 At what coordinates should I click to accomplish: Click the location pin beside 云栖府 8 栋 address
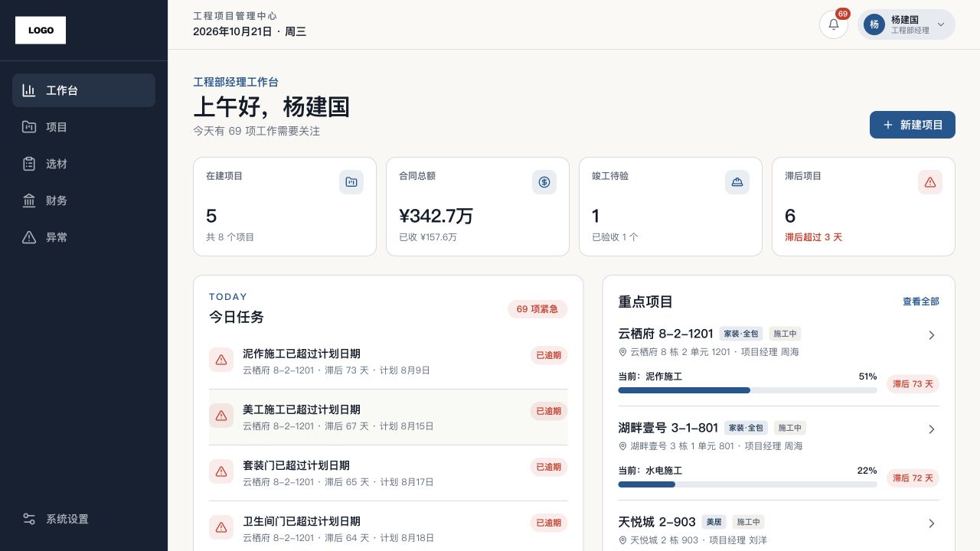click(x=622, y=352)
